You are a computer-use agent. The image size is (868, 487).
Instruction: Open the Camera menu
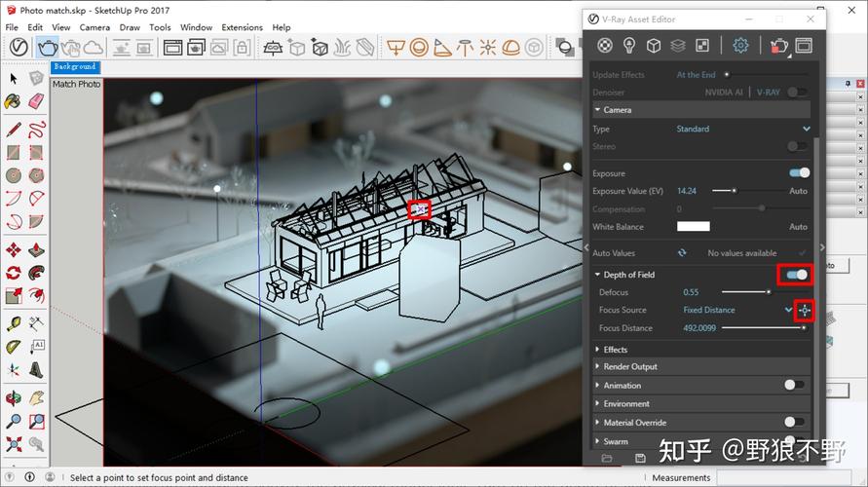pos(94,27)
